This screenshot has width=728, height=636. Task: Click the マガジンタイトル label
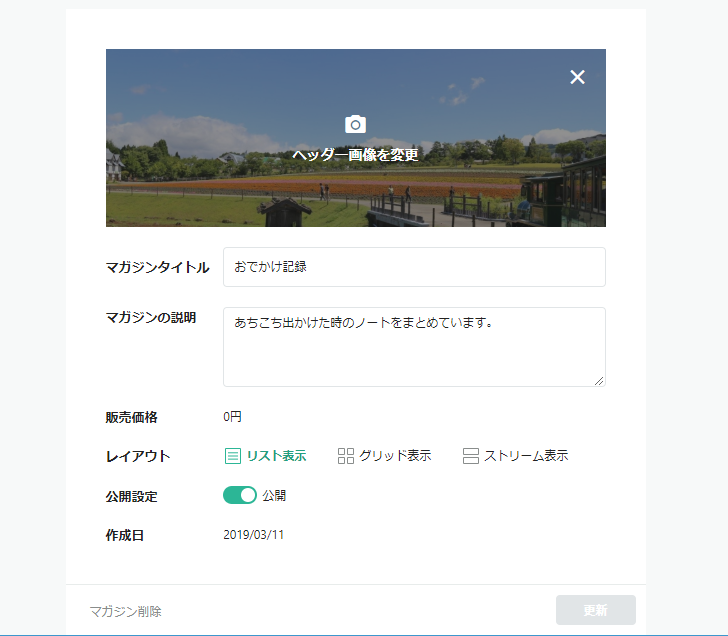[x=157, y=267]
